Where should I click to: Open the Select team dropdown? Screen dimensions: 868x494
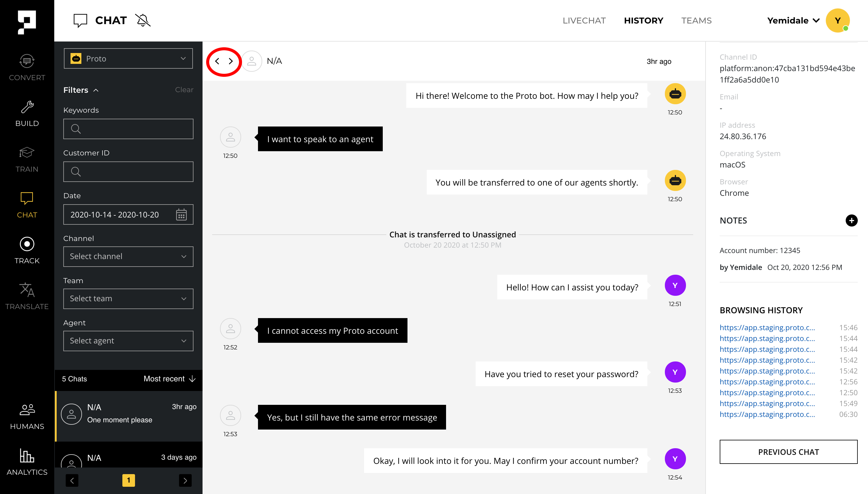128,299
